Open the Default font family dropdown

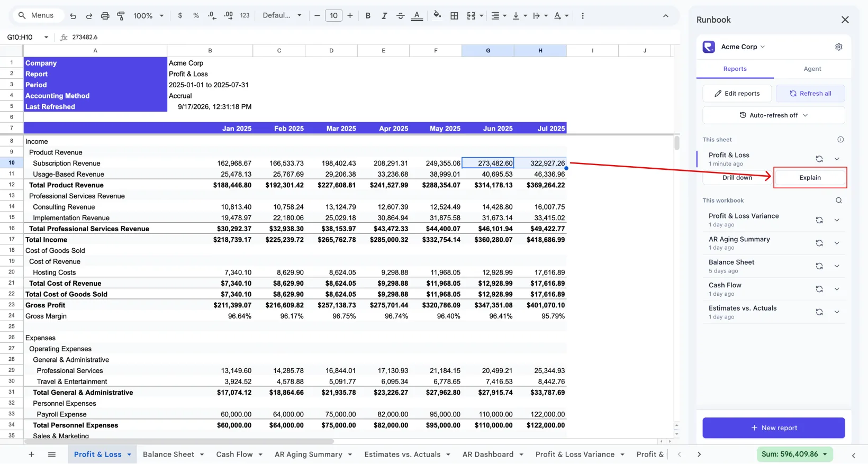282,16
